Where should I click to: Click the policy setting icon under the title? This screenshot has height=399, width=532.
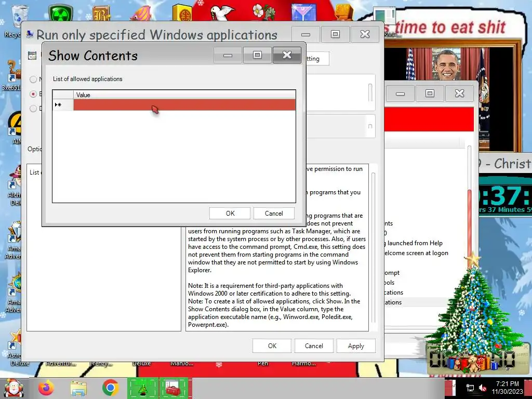tap(32, 56)
